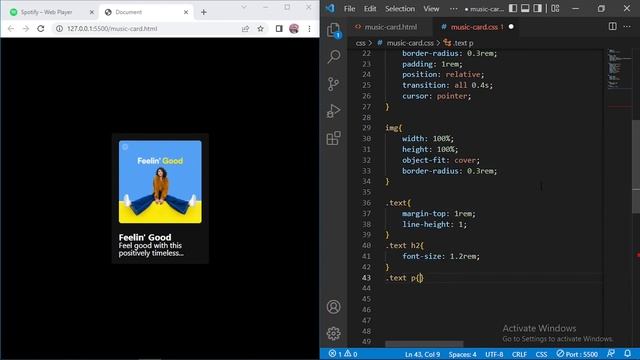Bookmark this page with the star icon
The height and width of the screenshot is (360, 640).
[x=260, y=29]
